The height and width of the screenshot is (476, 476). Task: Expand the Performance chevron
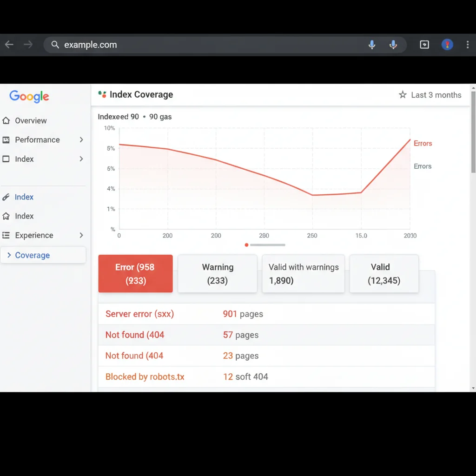(x=81, y=139)
